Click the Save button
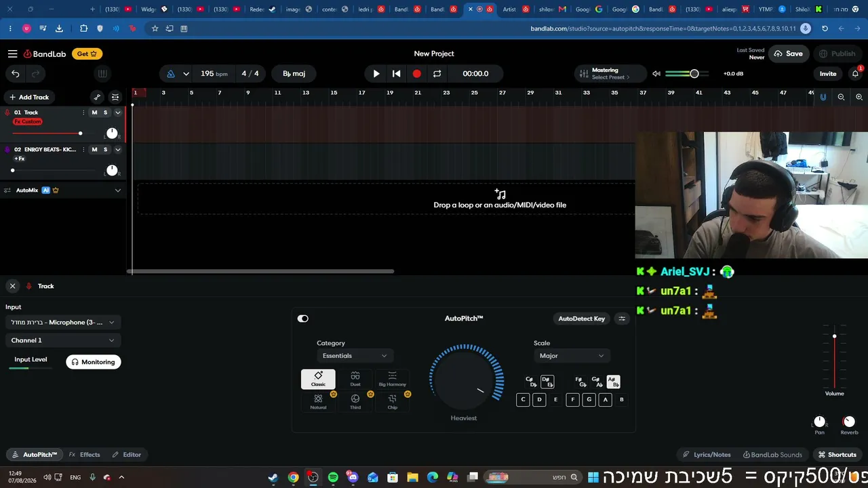The width and height of the screenshot is (868, 488). pyautogui.click(x=788, y=54)
